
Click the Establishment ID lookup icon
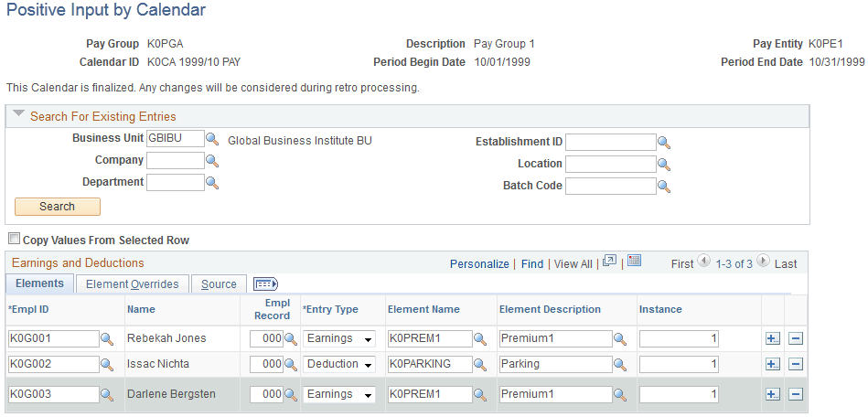coord(664,143)
